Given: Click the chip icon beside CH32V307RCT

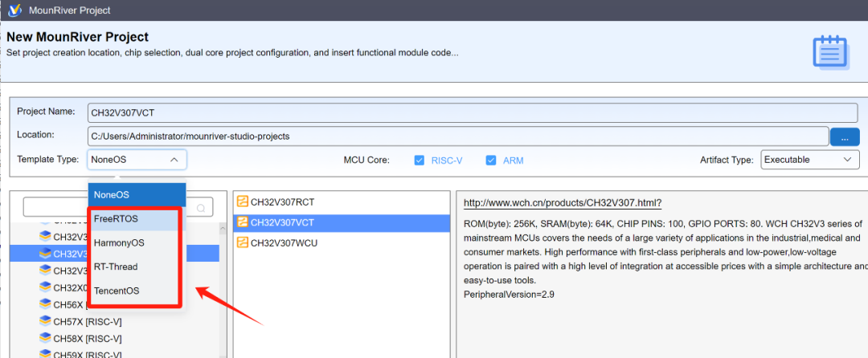Looking at the screenshot, I should click(241, 202).
